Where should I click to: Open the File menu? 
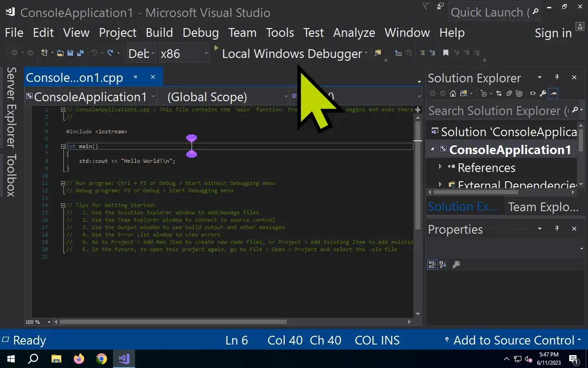pyautogui.click(x=14, y=33)
